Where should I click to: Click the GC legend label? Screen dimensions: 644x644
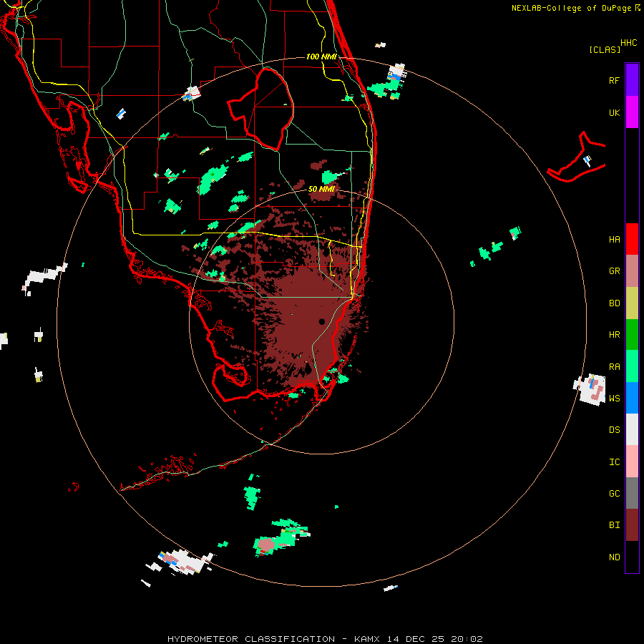tap(614, 494)
